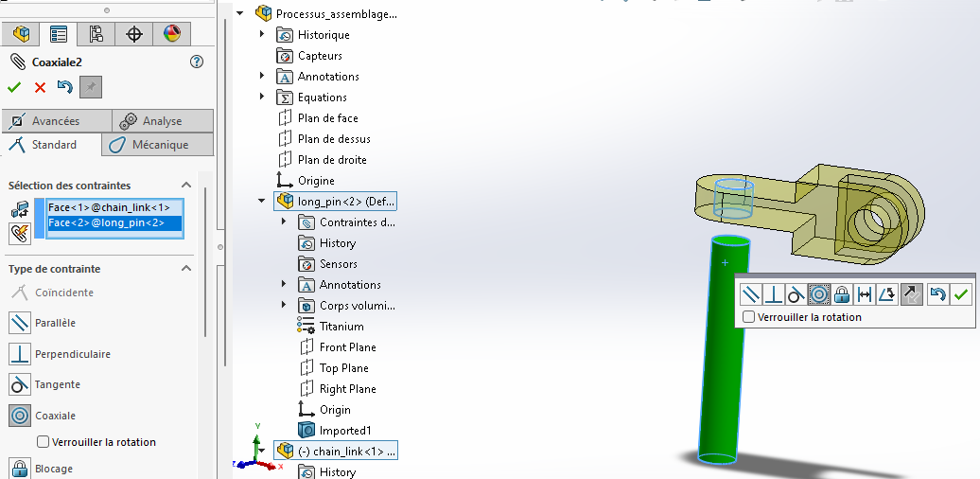The height and width of the screenshot is (479, 980).
Task: Open the ConfigurationManager tab
Action: [x=96, y=34]
